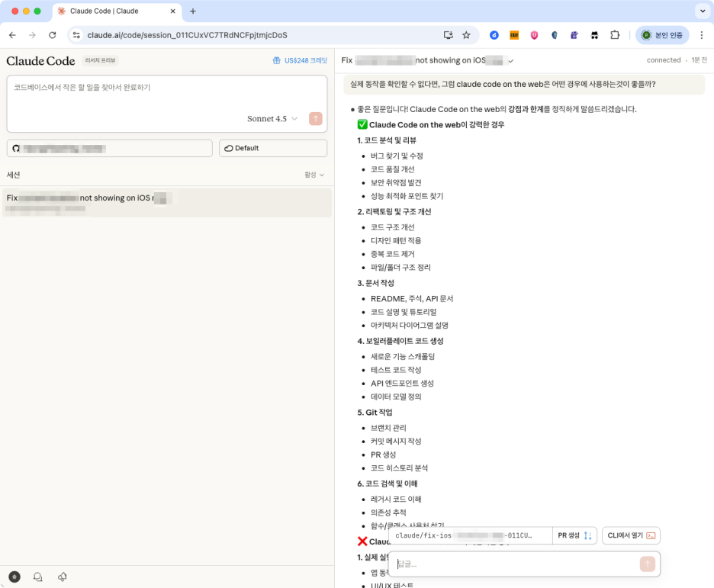The height and width of the screenshot is (588, 714).
Task: Click the heading 4. 보일러플레이트 코드 생성
Action: tap(400, 341)
